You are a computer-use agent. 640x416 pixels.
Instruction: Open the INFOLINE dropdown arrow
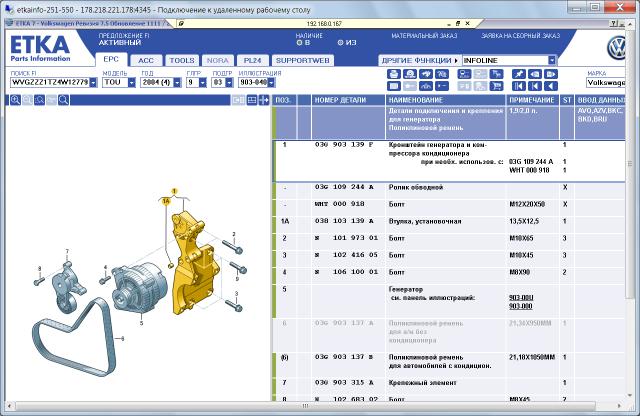pyautogui.click(x=552, y=60)
